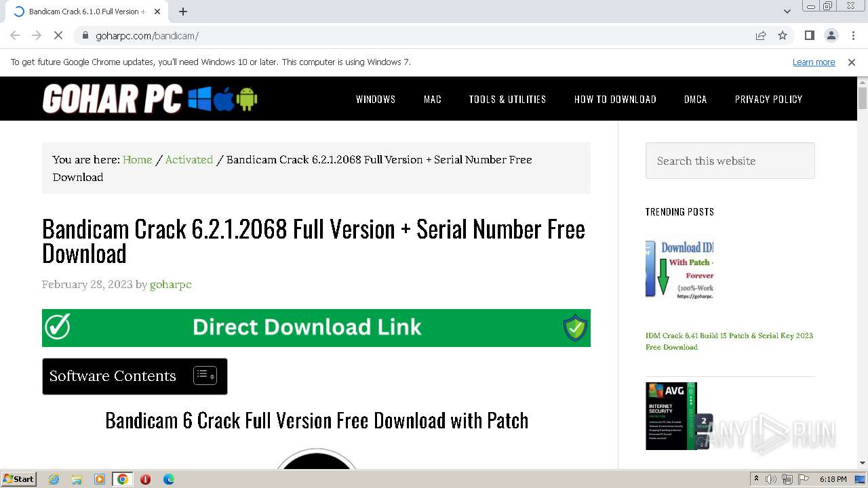The width and height of the screenshot is (868, 488).
Task: Click the page scrollbar down arrow
Action: click(x=863, y=464)
